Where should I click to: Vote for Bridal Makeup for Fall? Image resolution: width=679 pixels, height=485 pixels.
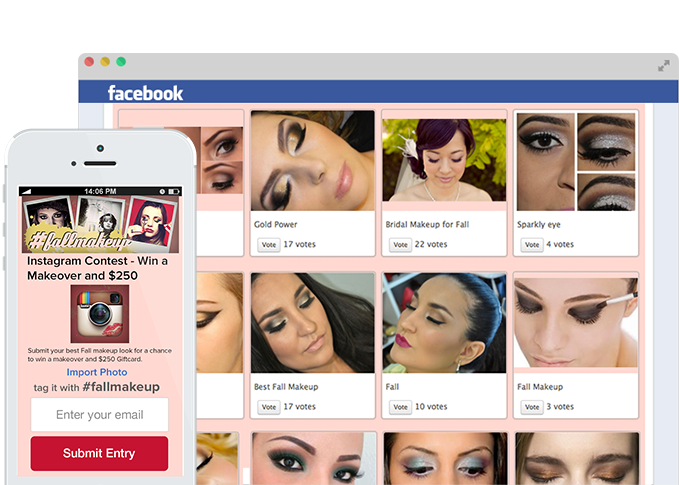click(400, 245)
